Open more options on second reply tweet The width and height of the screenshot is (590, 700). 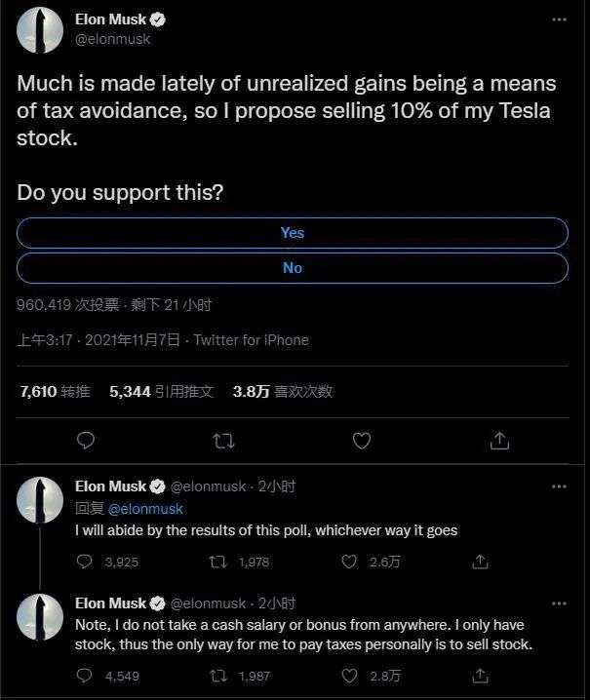point(558,603)
